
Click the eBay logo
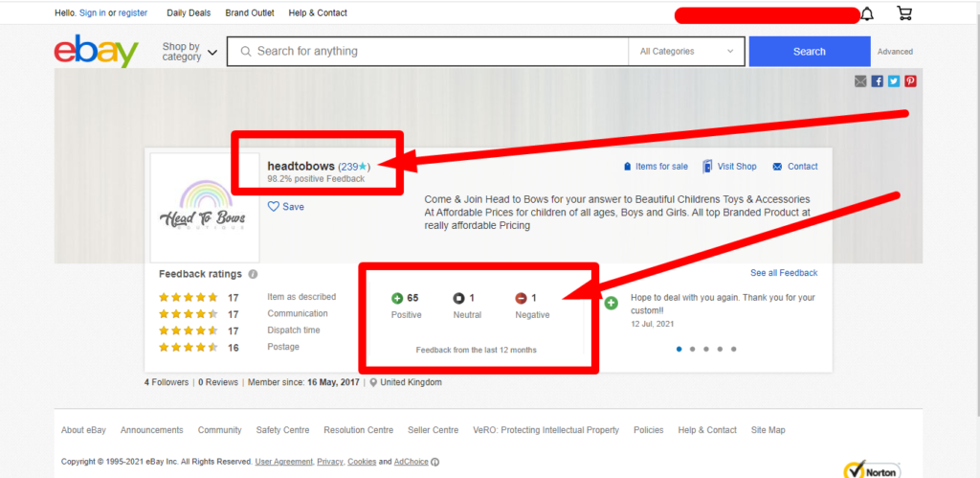click(x=96, y=52)
